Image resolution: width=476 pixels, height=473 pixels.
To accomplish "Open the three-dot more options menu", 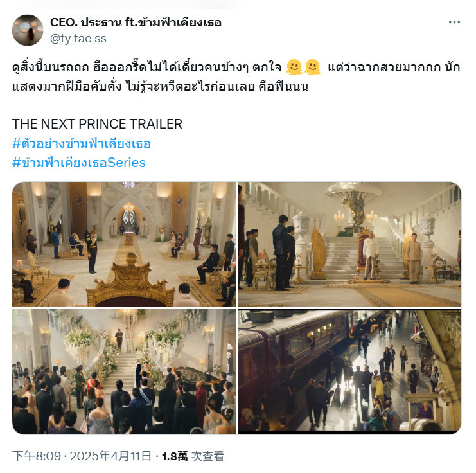I will click(454, 22).
